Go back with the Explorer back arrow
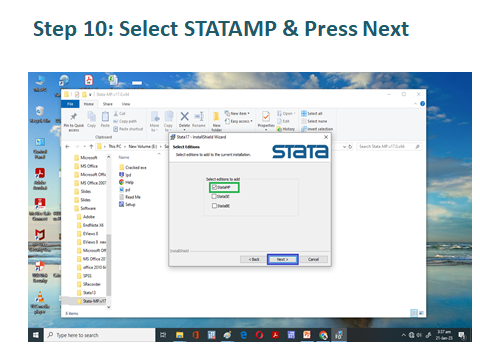Viewport: 480px width, 360px height. 68,147
